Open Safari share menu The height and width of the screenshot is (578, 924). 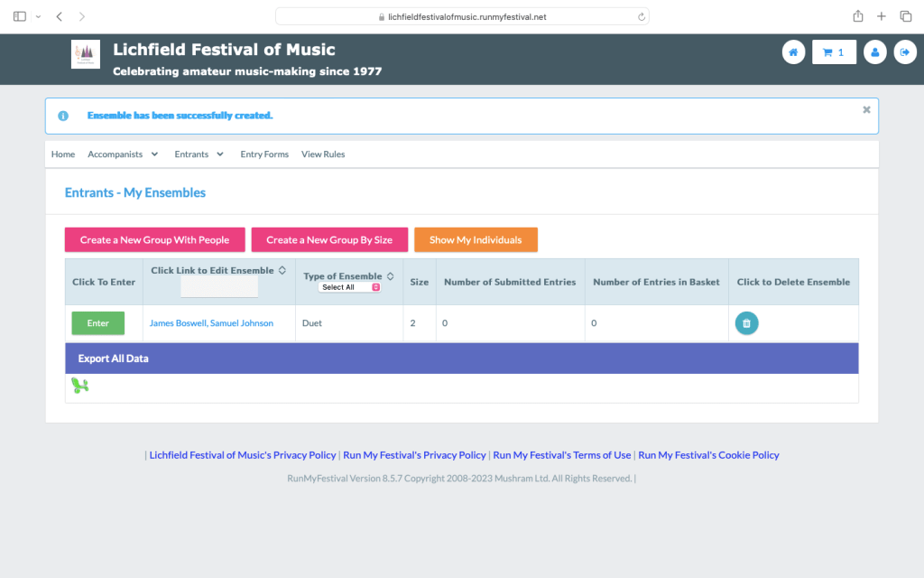[857, 16]
